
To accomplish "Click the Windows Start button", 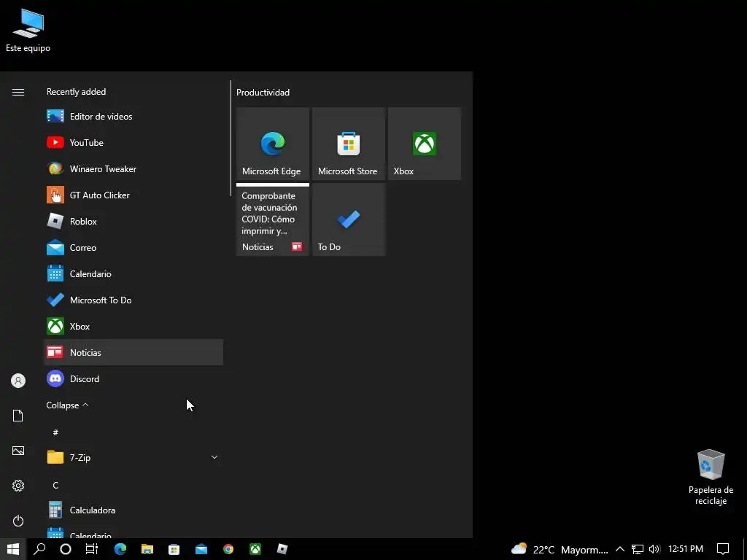I will pos(13,549).
